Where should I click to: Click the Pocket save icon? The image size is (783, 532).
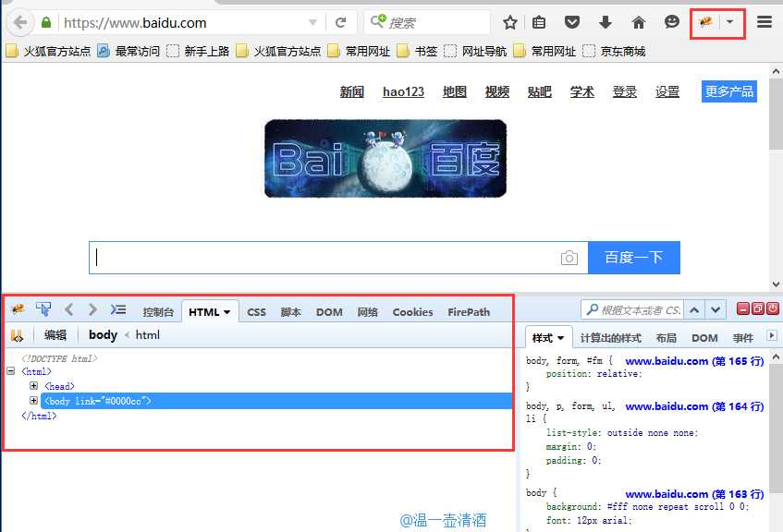click(x=572, y=22)
